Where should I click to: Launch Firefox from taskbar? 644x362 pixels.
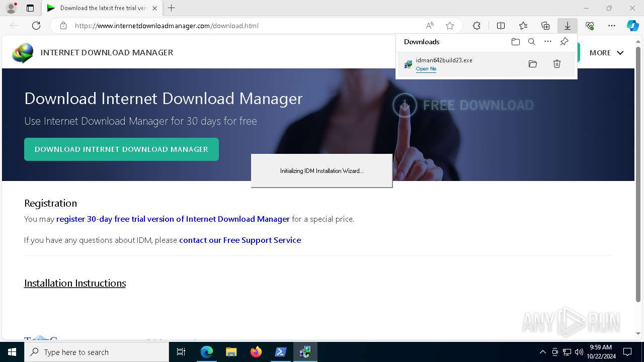(x=256, y=352)
